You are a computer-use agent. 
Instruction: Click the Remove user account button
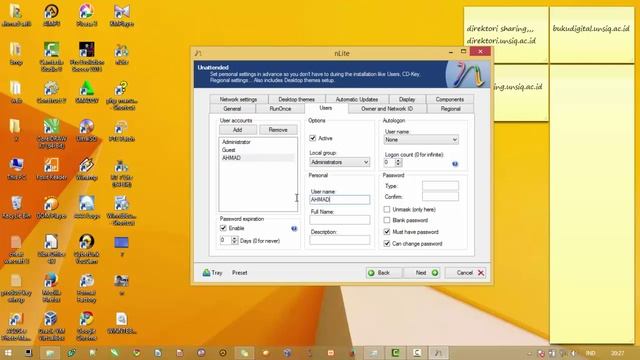(278, 130)
